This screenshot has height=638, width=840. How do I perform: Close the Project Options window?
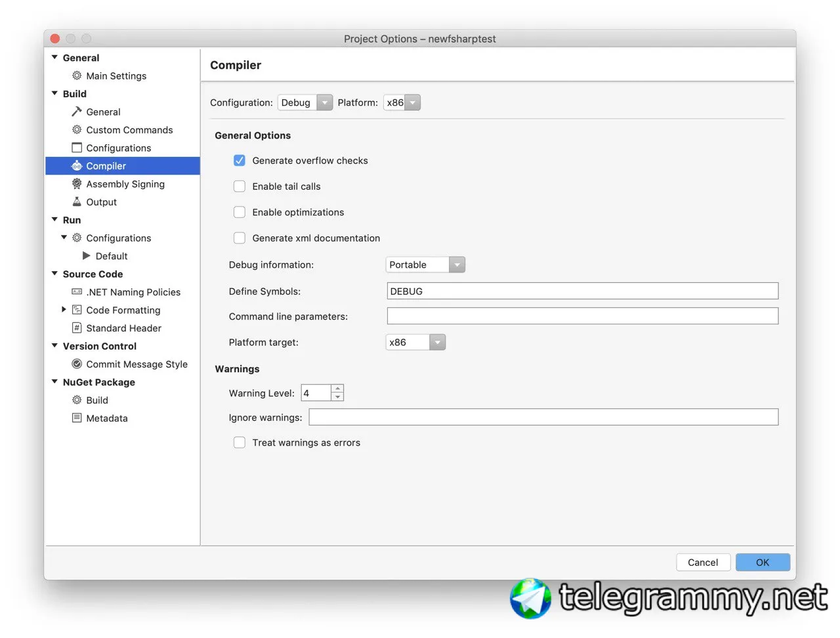click(x=55, y=39)
